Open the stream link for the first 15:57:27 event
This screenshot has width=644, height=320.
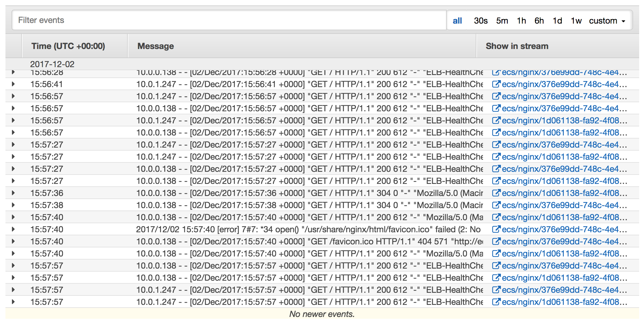pyautogui.click(x=564, y=145)
